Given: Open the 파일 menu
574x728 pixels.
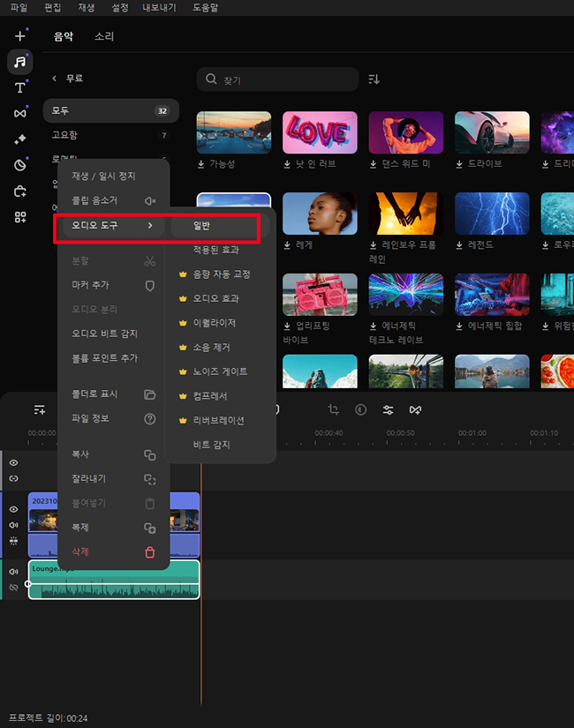Looking at the screenshot, I should coord(19,7).
